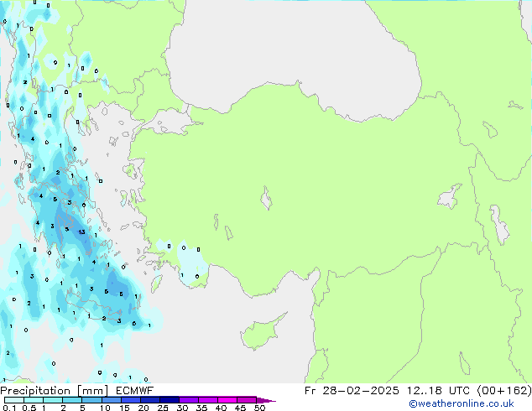This screenshot has width=532, height=411.
Task: Pick the 20–25 mm legend swatch
Action: coord(150,400)
